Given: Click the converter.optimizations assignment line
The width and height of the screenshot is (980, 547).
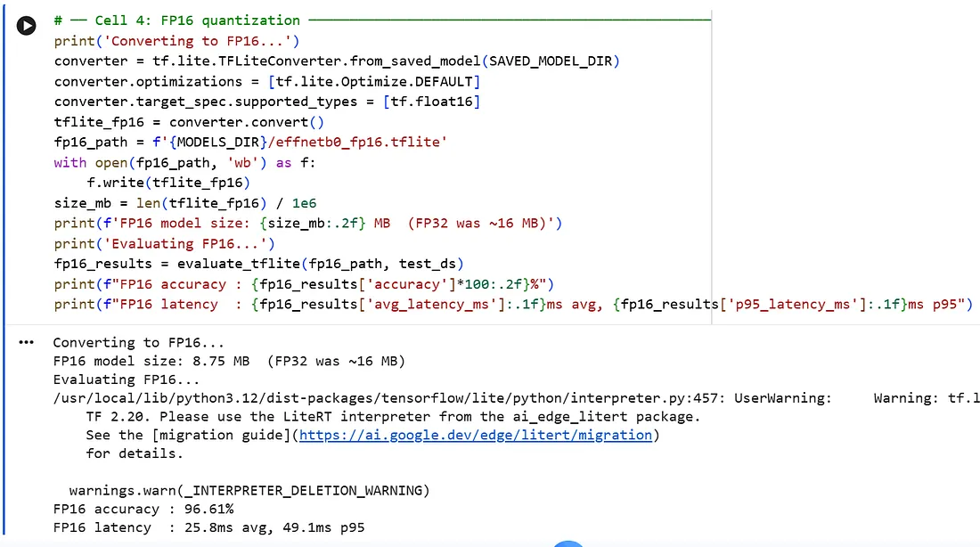Looking at the screenshot, I should click(x=267, y=82).
